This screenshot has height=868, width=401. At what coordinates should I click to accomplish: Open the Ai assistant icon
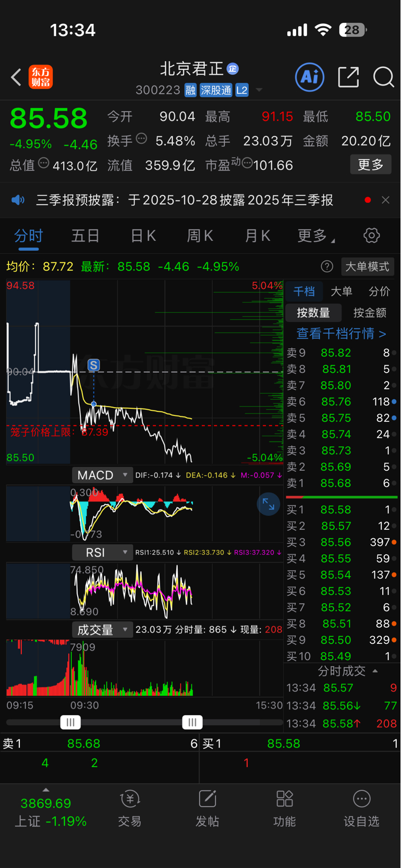(x=310, y=77)
